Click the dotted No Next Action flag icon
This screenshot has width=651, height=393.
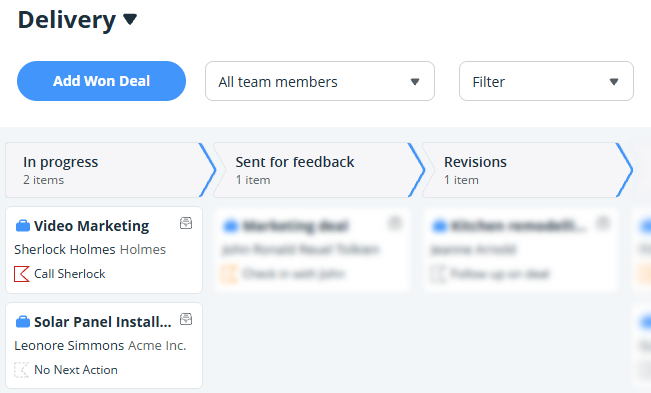coord(22,370)
